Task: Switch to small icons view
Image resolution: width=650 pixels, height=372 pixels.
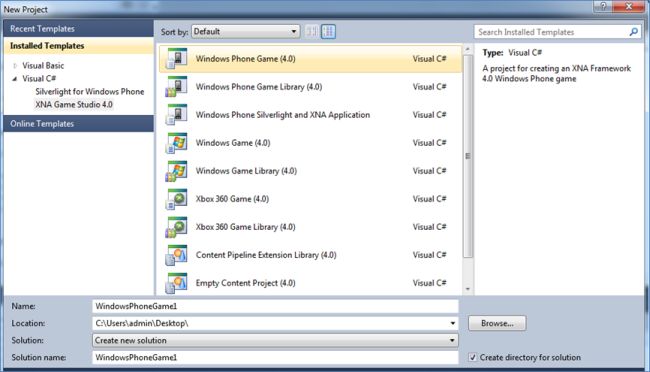Action: (312, 32)
